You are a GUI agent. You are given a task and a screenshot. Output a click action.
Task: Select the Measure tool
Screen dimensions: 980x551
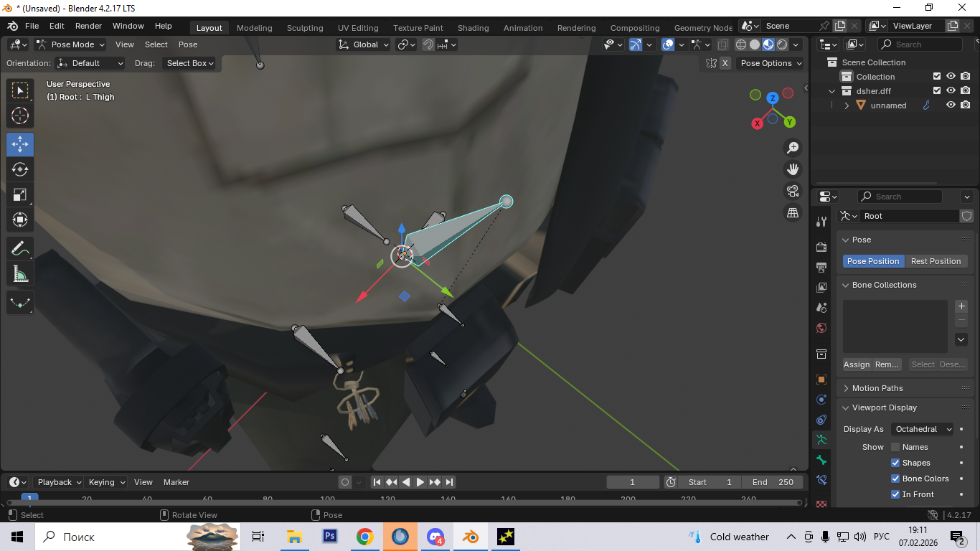click(x=20, y=273)
